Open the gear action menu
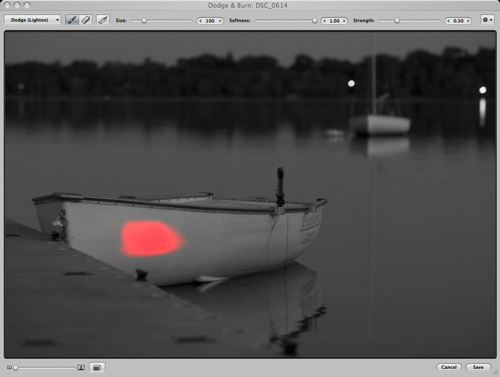The height and width of the screenshot is (377, 500). point(487,20)
